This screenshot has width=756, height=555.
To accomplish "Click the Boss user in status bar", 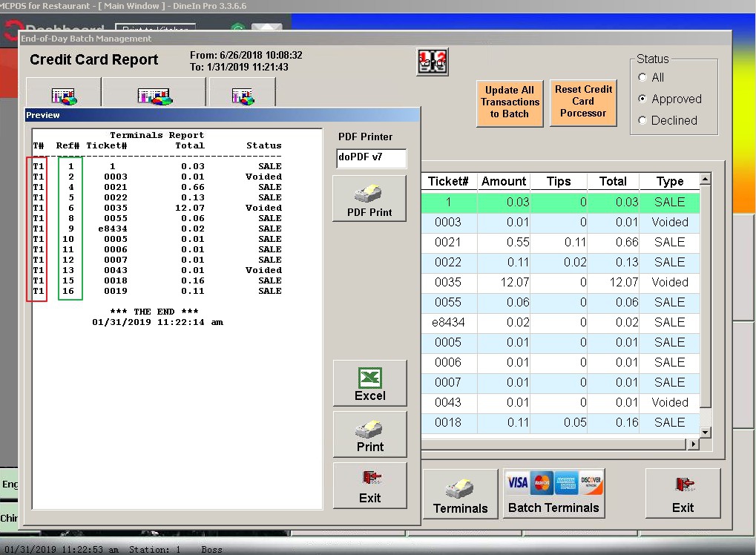I will coord(211,550).
